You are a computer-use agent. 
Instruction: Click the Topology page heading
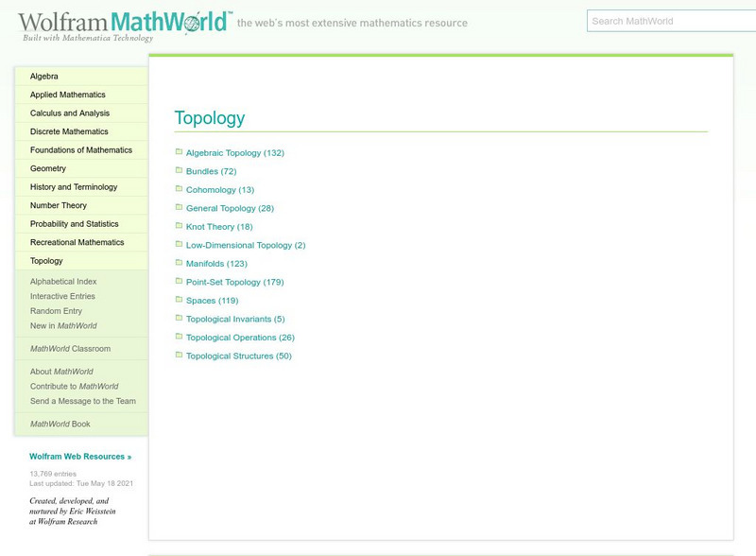tap(210, 118)
